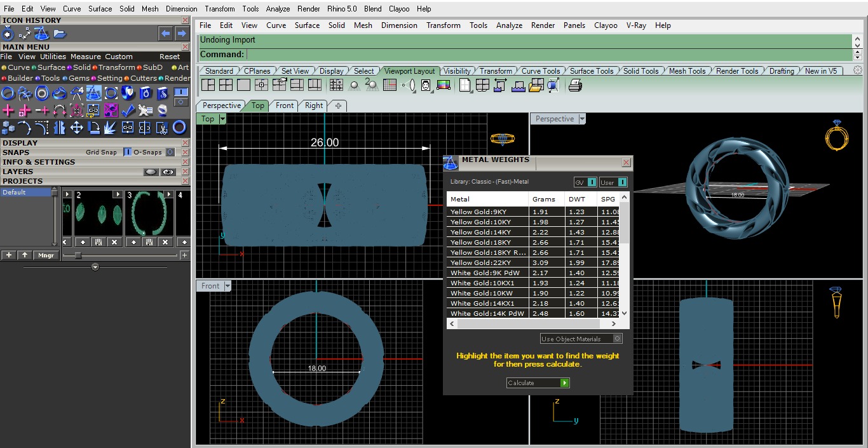This screenshot has height=448, width=868.
Task: Open the blue book with ring icon
Action: coord(145,93)
